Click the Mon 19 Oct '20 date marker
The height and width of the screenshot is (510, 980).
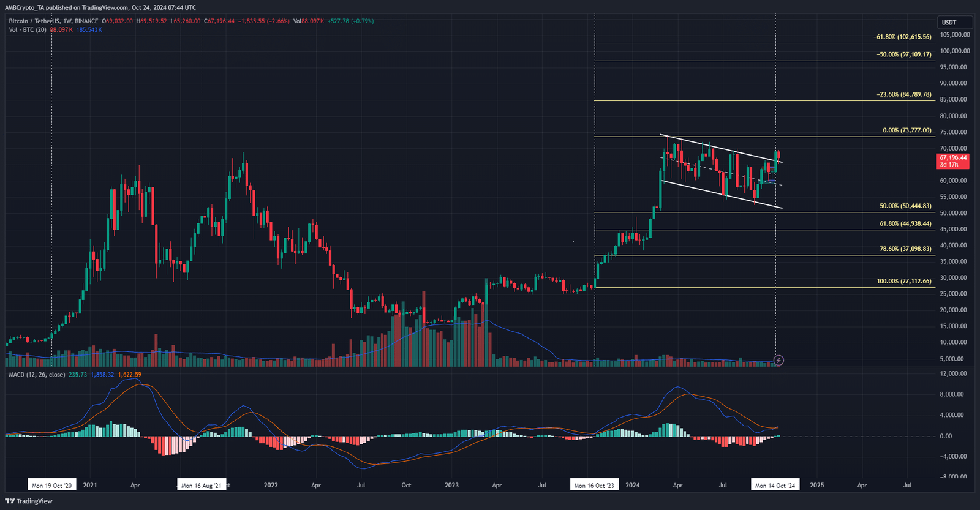pyautogui.click(x=51, y=486)
